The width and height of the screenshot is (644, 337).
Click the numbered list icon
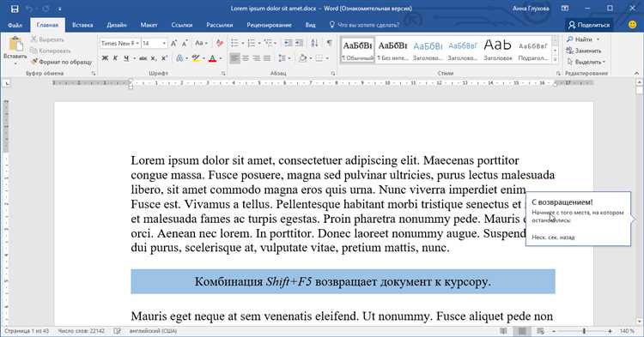click(x=252, y=43)
